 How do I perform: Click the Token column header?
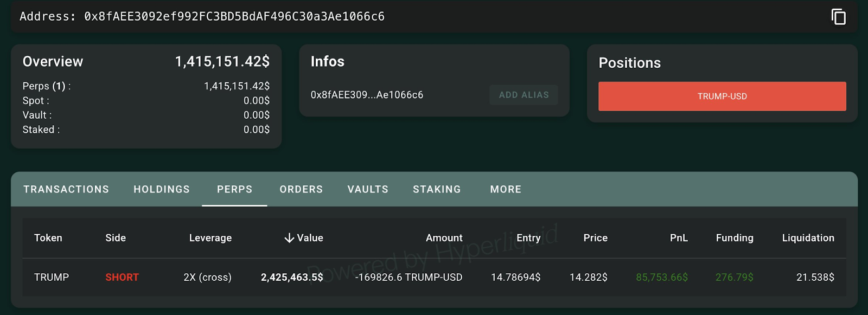pyautogui.click(x=48, y=238)
